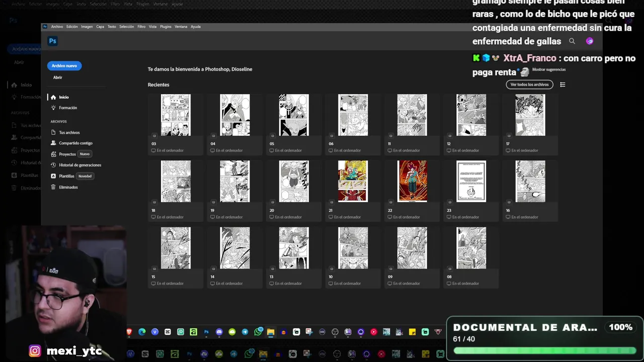The width and height of the screenshot is (644, 362).
Task: Open Plantillas in sidebar
Action: pyautogui.click(x=67, y=176)
